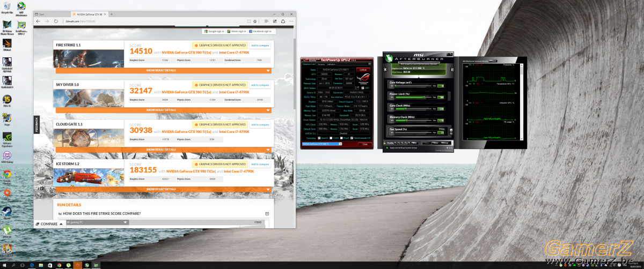Screen dimensions: 644x269
Task: Open Recycle Bin desktop icon
Action: coord(7,7)
